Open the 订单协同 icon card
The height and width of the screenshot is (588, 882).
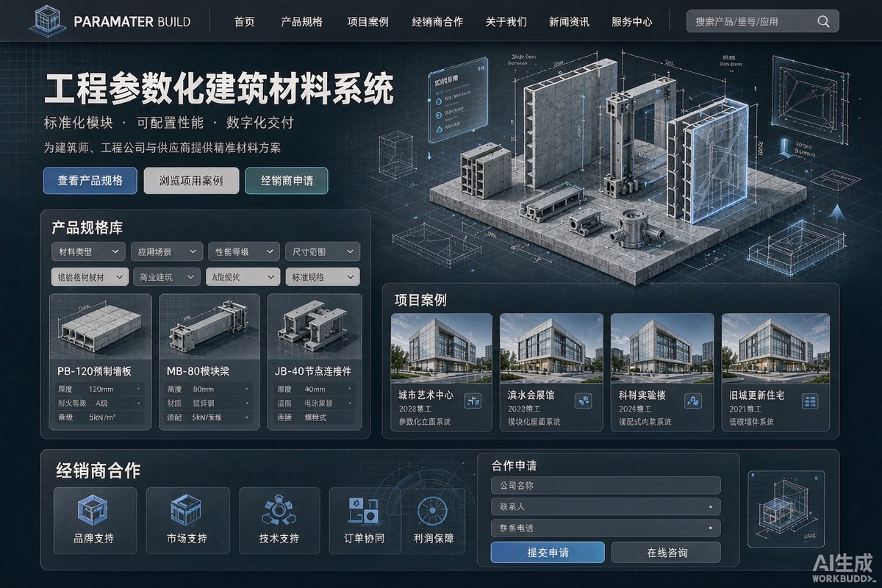(x=364, y=520)
